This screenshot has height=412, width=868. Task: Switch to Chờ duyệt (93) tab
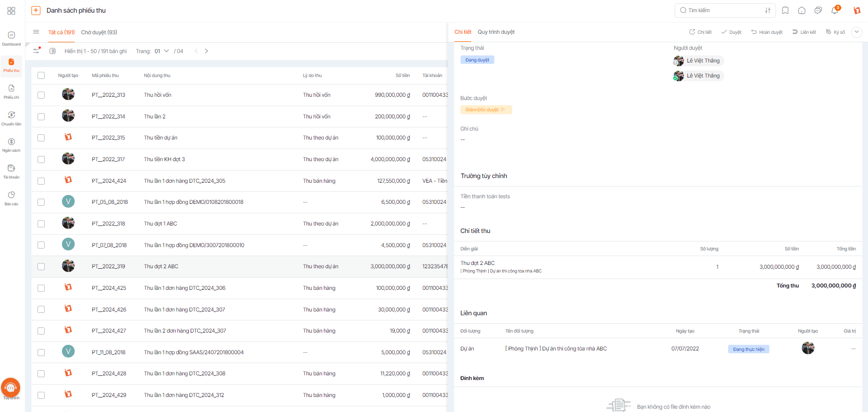coord(99,32)
